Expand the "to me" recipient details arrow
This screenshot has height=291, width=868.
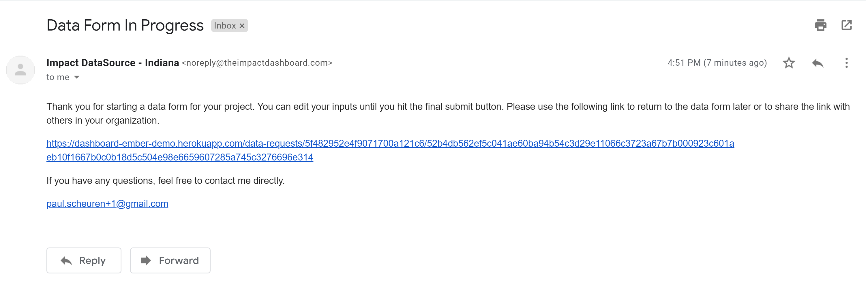pyautogui.click(x=77, y=78)
